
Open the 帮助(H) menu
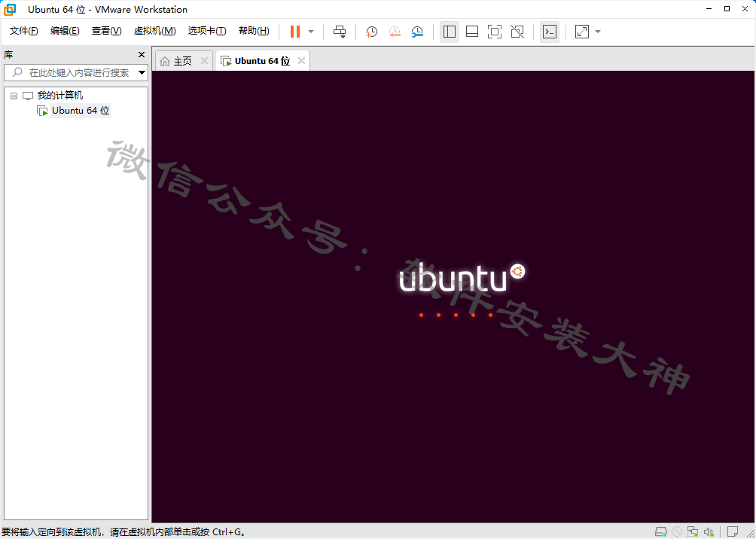tap(254, 31)
